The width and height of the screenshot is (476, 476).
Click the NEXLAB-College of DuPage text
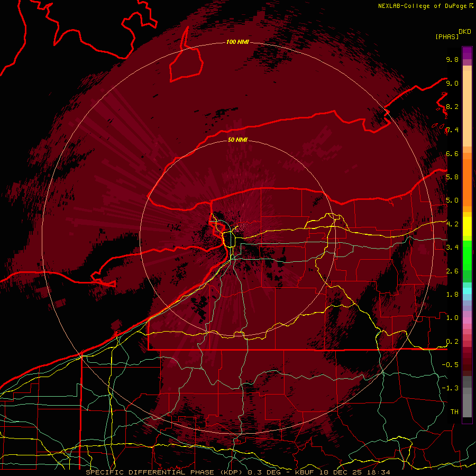tap(422, 6)
